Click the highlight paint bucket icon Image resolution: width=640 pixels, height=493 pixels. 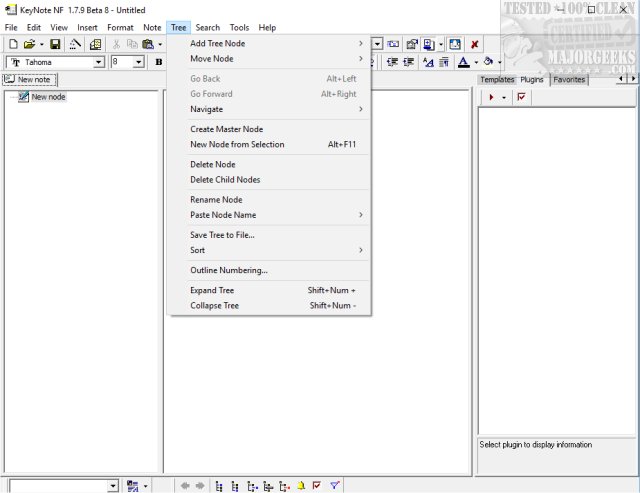(x=488, y=62)
